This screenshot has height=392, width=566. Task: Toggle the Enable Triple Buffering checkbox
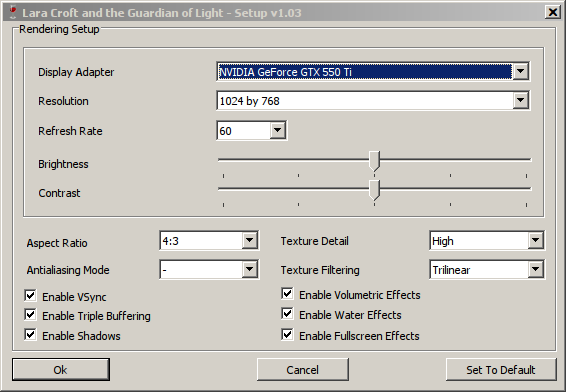[30, 315]
